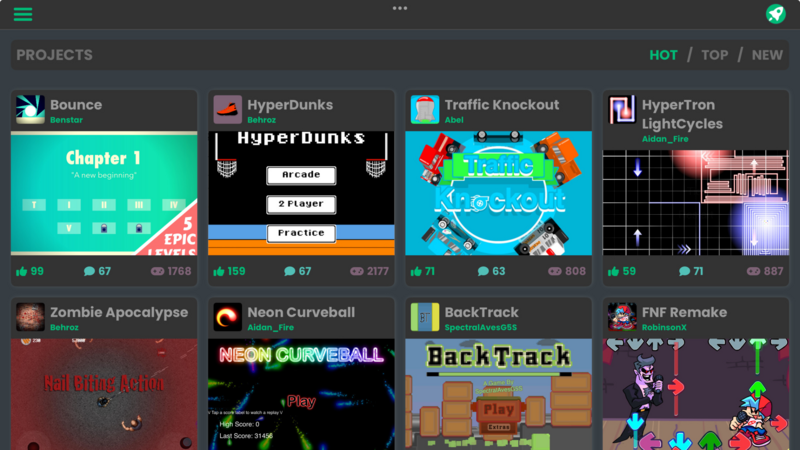Click Play in BackTrack preview
The image size is (800, 450).
pyautogui.click(x=498, y=410)
